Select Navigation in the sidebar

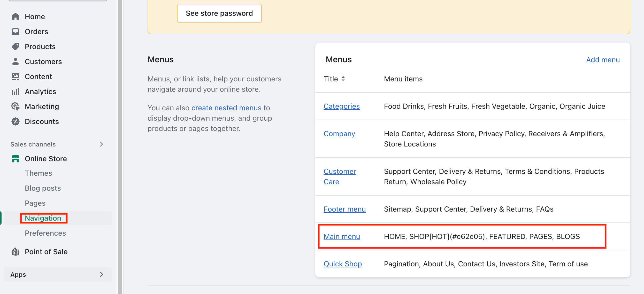(x=43, y=218)
